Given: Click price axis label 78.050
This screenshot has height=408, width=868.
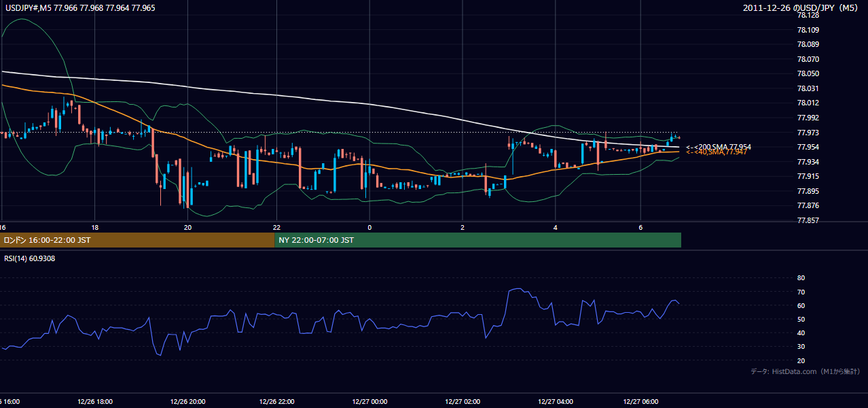Looking at the screenshot, I should [x=808, y=73].
